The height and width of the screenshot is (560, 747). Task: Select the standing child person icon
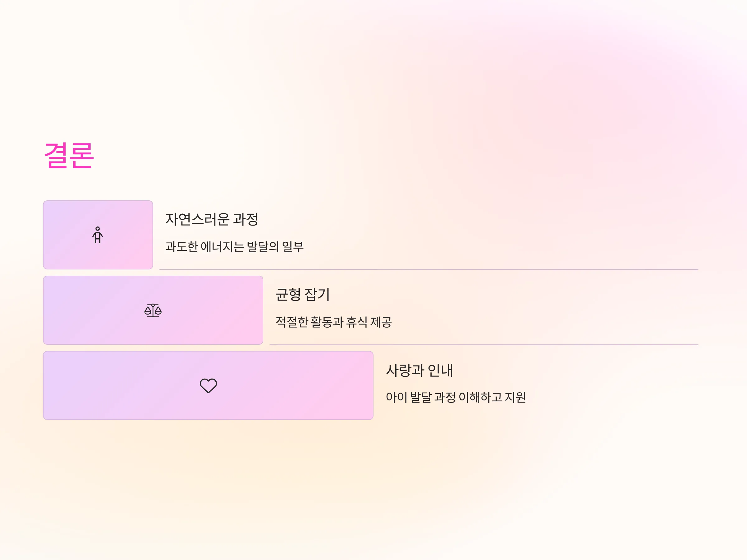click(x=98, y=235)
